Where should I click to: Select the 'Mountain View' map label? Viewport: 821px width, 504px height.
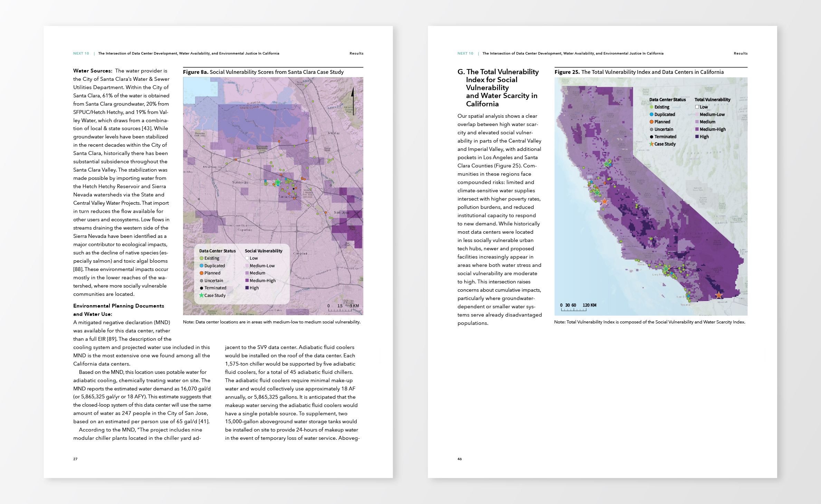[x=214, y=167]
